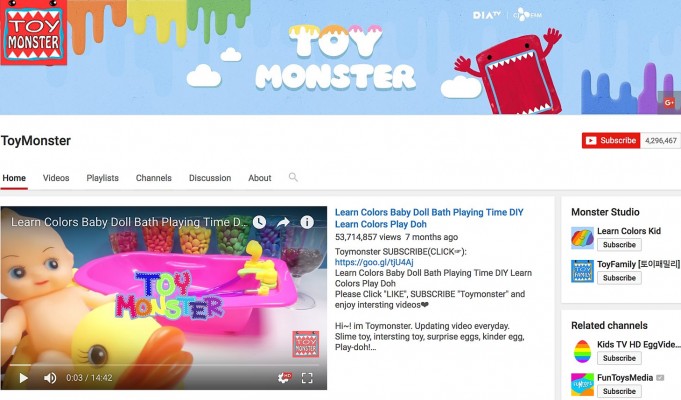The image size is (681, 400).
Task: Subscribe to Learn Colors Kid channel
Action: (x=619, y=245)
